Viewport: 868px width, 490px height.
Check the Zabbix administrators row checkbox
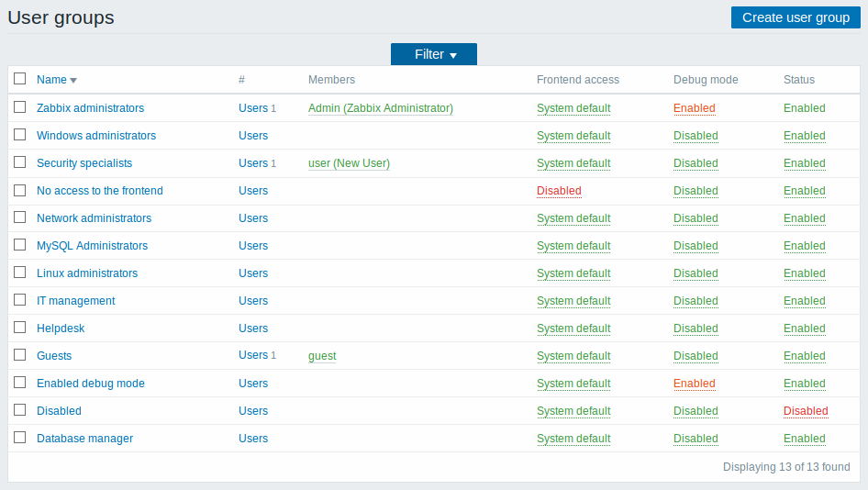20,106
